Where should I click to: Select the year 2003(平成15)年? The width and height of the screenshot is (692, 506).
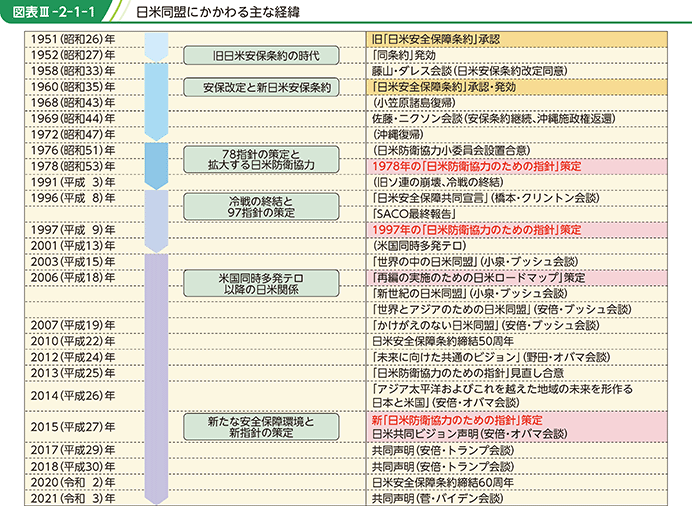coord(73,262)
